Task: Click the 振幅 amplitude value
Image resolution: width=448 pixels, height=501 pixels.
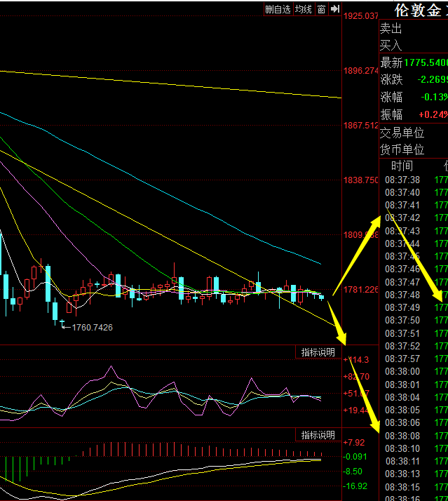Action: [433, 114]
